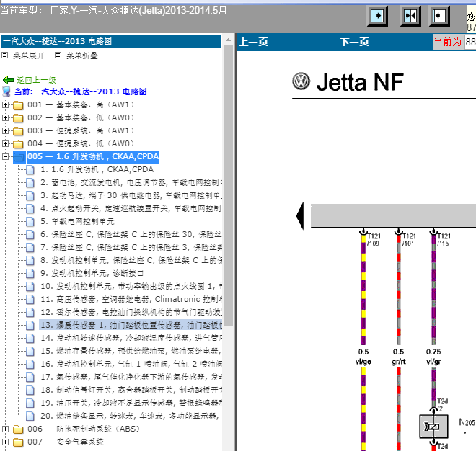Screen dimensions: 476x451
Task: Click the folder icon of 001 基本装备 高
Action: (18, 105)
